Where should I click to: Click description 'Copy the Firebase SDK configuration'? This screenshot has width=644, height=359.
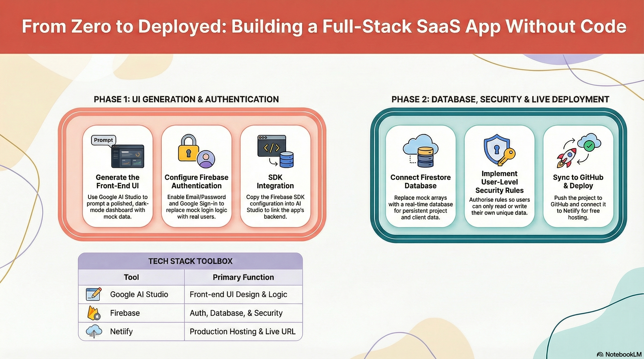[x=275, y=207]
